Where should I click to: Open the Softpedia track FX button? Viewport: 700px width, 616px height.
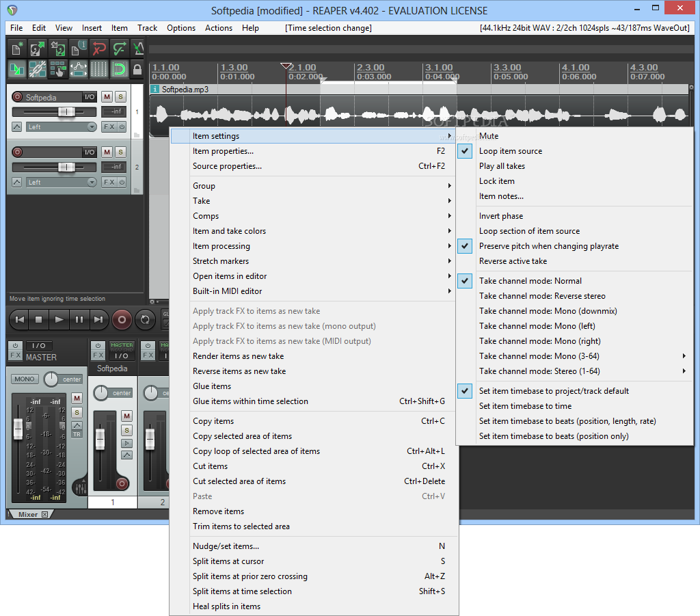coord(109,127)
